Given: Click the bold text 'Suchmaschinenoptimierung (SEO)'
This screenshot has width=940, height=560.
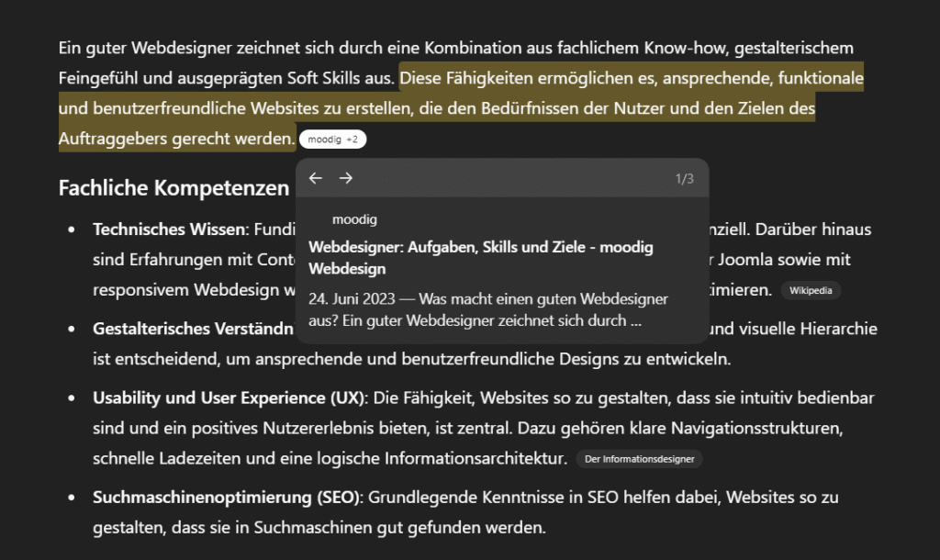Looking at the screenshot, I should pyautogui.click(x=226, y=497).
